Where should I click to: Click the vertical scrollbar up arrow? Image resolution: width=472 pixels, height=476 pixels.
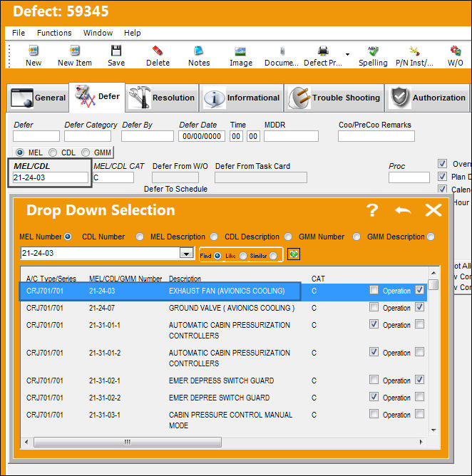(x=433, y=273)
